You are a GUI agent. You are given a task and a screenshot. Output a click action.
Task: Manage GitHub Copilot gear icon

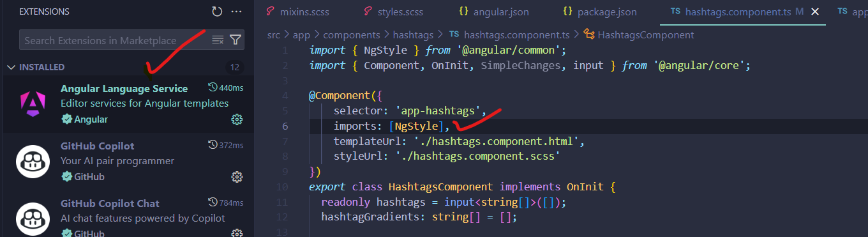pos(237,177)
